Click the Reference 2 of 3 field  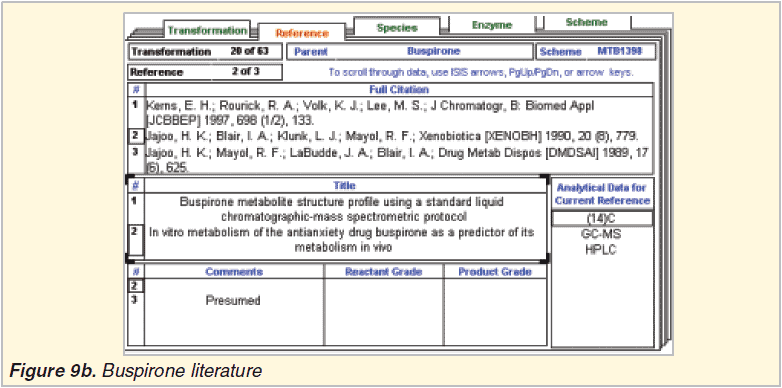205,71
